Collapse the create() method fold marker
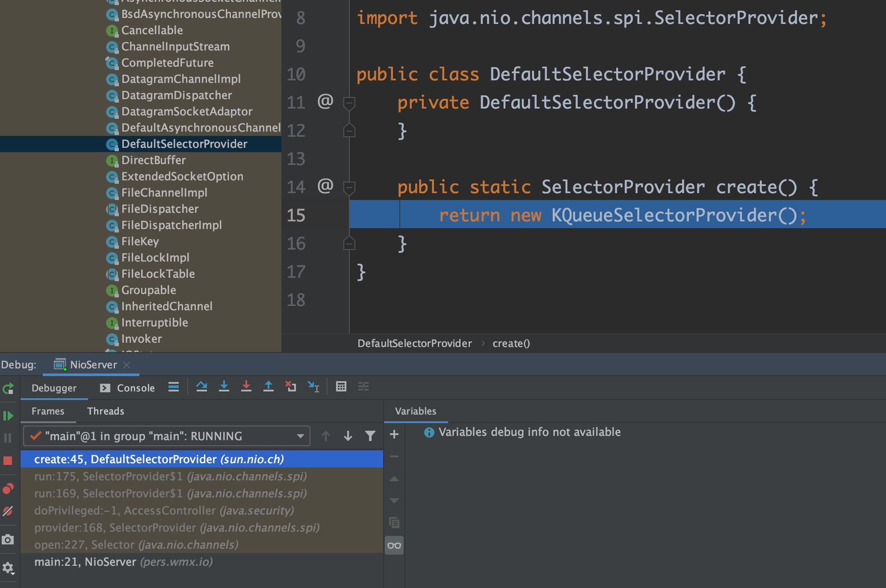This screenshot has width=886, height=588. click(x=349, y=187)
